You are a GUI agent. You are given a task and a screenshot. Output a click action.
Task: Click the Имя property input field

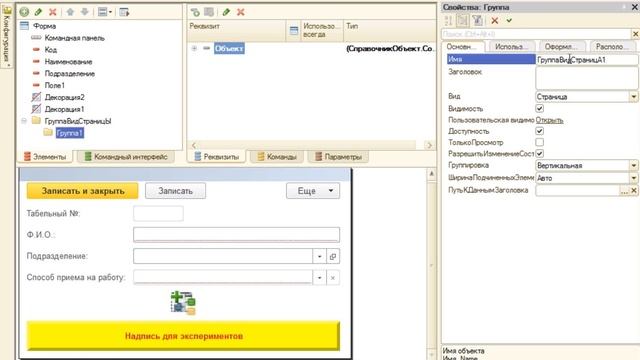pyautogui.click(x=587, y=60)
